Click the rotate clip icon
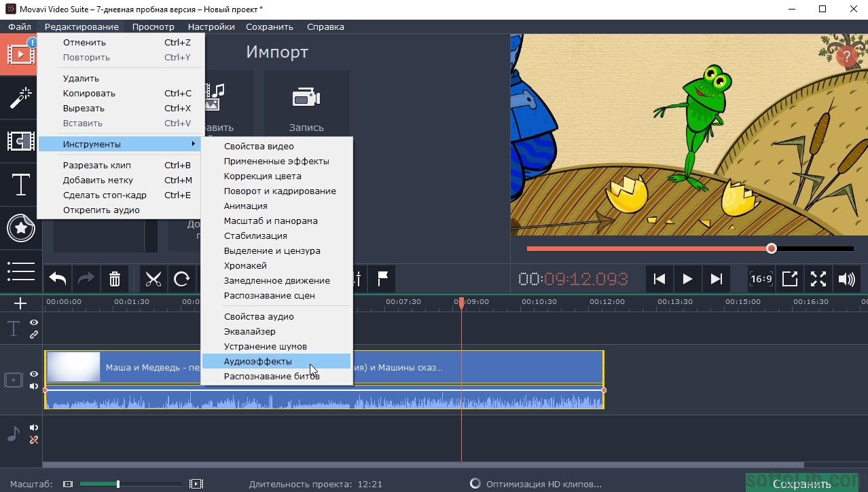This screenshot has width=868, height=492. point(182,279)
